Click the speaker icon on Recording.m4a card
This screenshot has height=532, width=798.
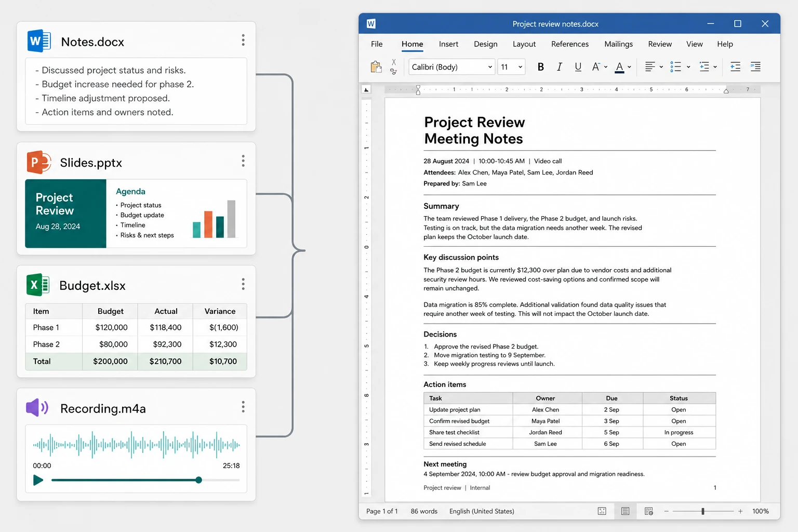[x=37, y=407]
